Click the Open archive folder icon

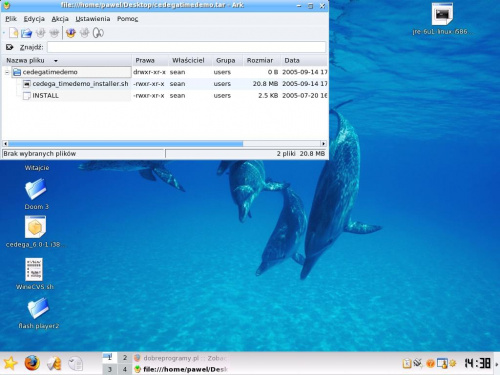pyautogui.click(x=27, y=33)
